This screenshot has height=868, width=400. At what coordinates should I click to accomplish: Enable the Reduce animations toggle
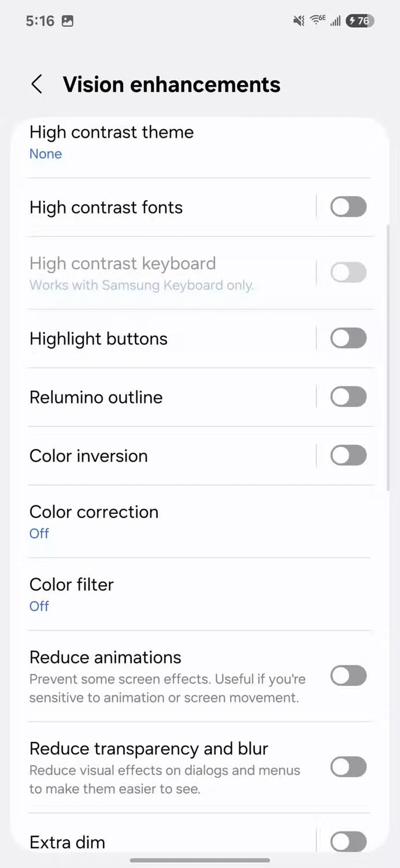[x=348, y=676]
